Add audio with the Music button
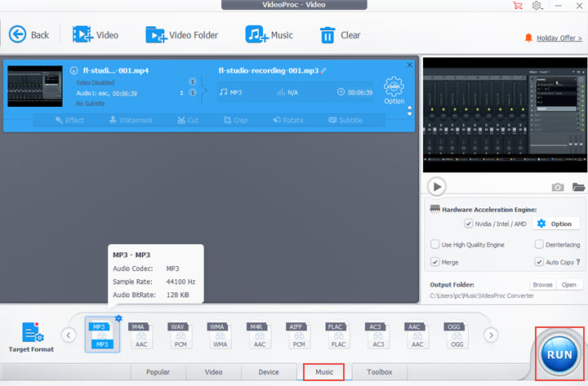Image resolution: width=588 pixels, height=386 pixels. tap(269, 35)
